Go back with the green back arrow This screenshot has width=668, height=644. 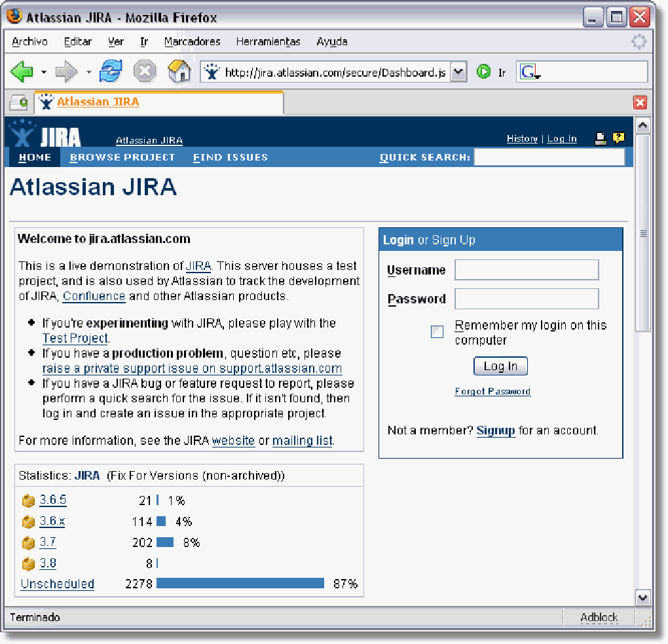point(22,71)
